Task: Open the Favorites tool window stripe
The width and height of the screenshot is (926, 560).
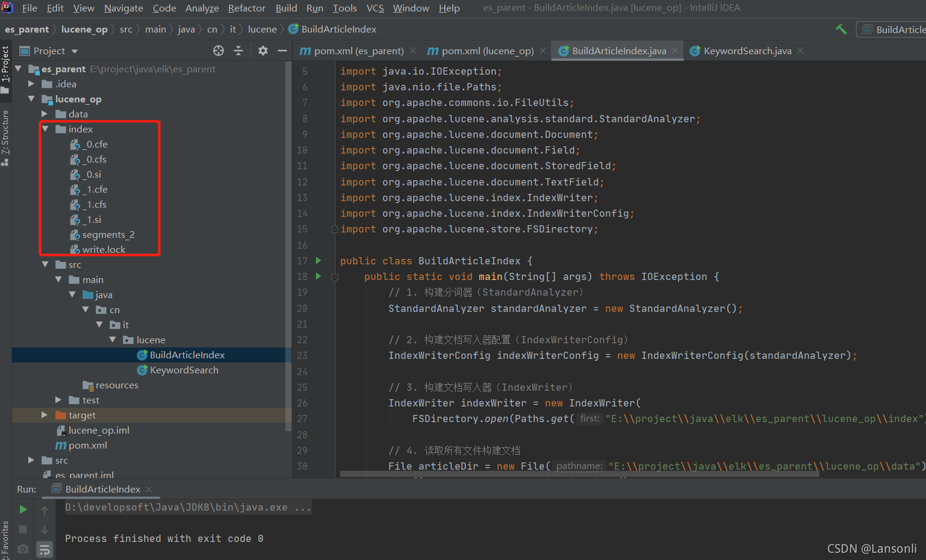Action: click(x=5, y=540)
